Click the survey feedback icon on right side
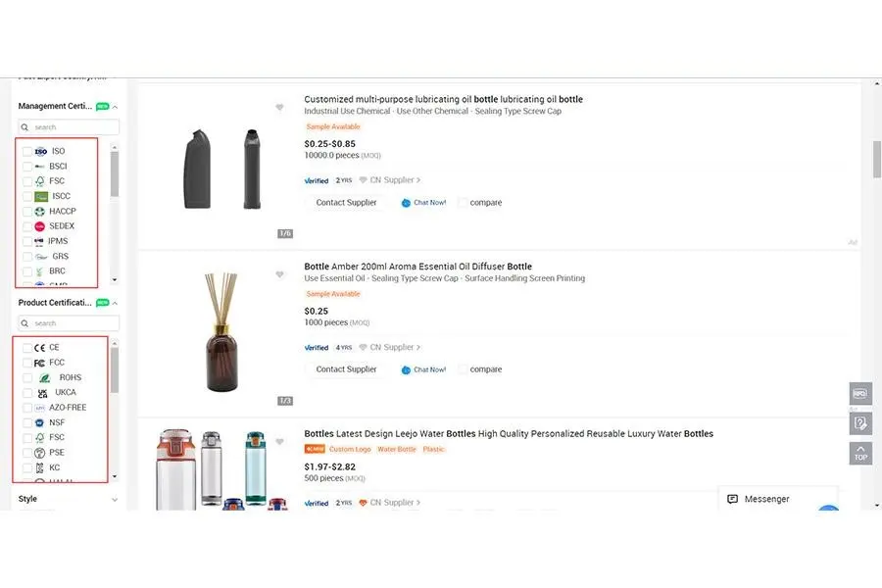Image resolution: width=882 pixels, height=588 pixels. 858,422
